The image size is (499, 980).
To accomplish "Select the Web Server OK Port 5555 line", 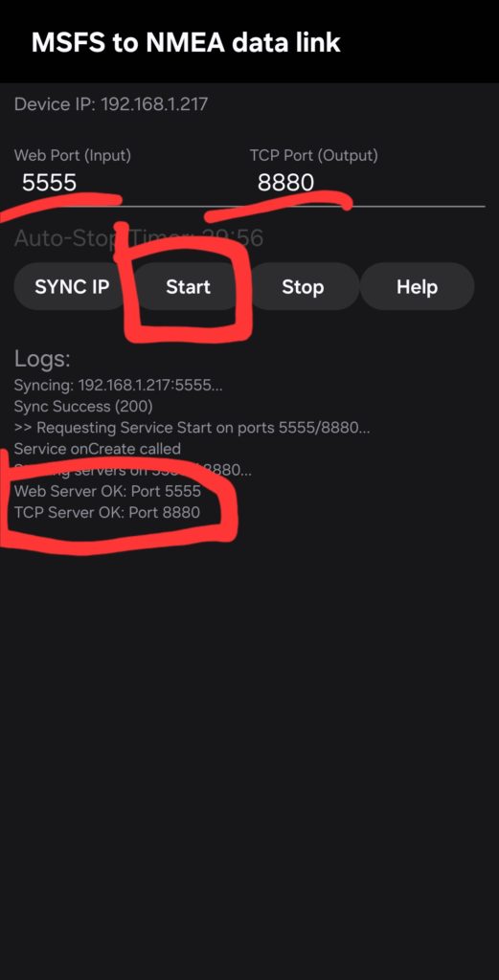I will click(x=107, y=491).
